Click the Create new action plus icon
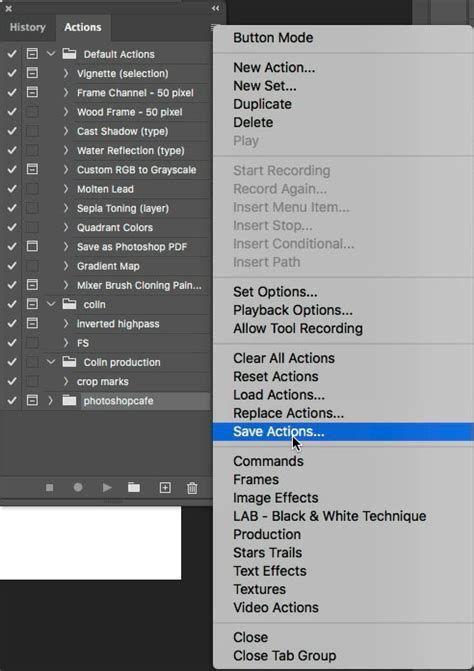Screen dimensions: 474x671 click(x=165, y=487)
